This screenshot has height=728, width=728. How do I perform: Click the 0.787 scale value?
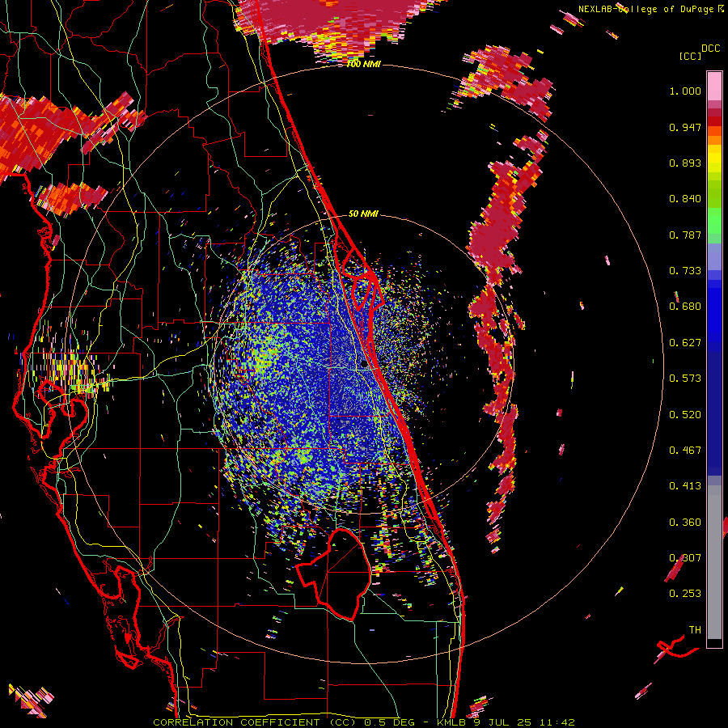[x=685, y=235]
